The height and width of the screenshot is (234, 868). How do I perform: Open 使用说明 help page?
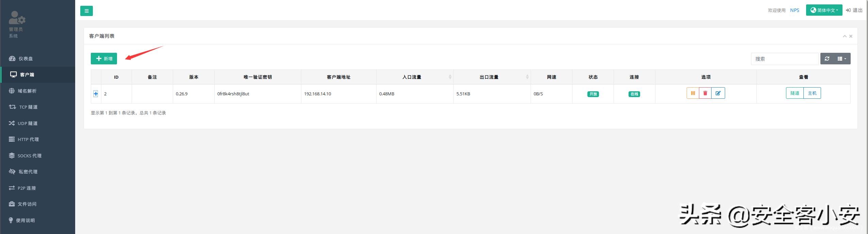tap(37, 220)
